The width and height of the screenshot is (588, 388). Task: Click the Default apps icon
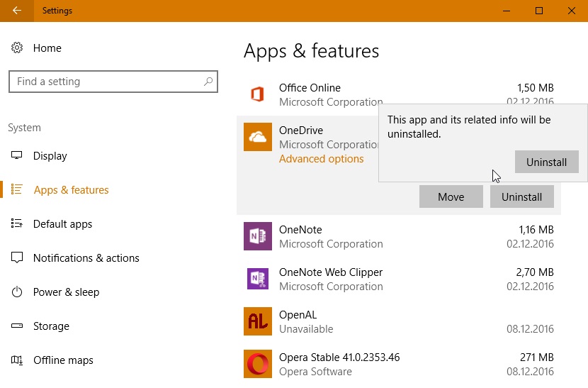17,223
